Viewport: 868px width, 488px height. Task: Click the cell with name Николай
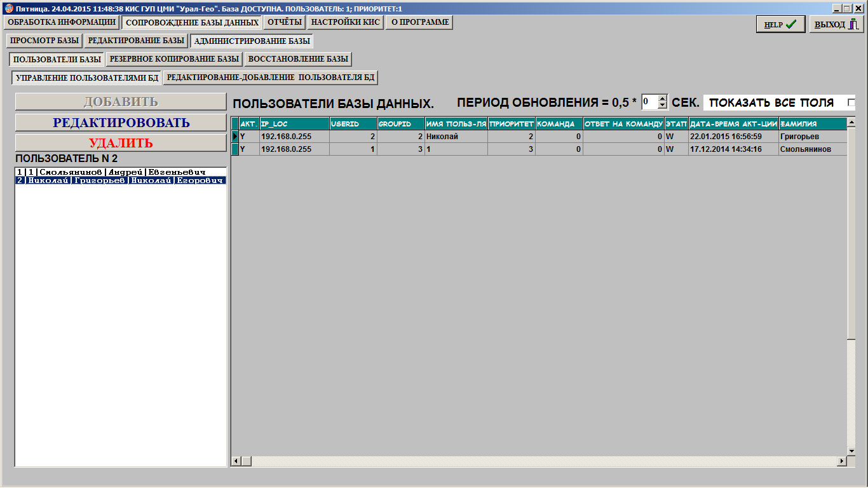coord(456,137)
